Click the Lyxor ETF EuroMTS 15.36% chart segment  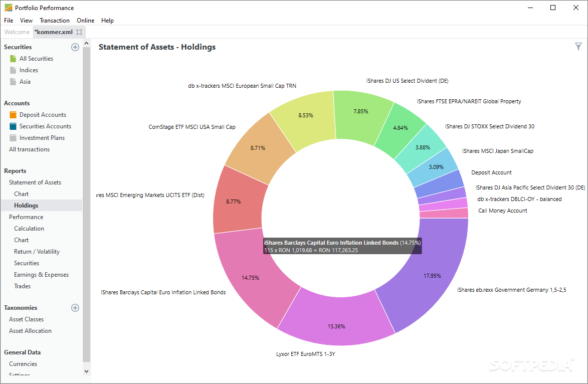tap(336, 326)
